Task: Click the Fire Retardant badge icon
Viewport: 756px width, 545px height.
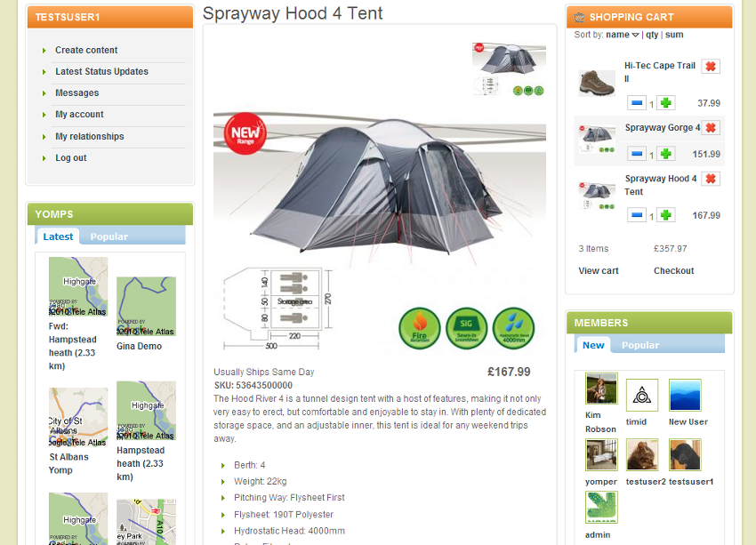Action: 420,328
